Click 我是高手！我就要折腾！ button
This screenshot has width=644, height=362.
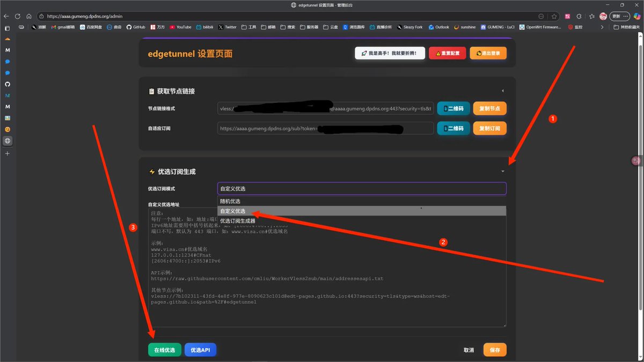(x=390, y=53)
